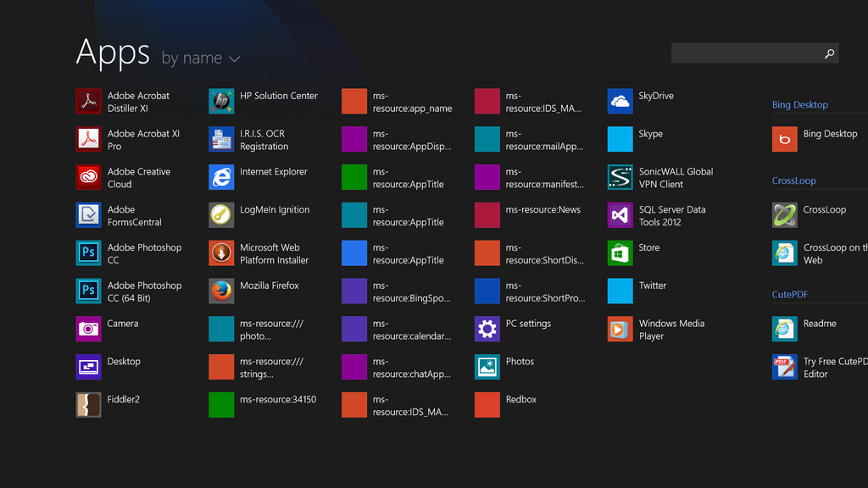Open the LogMeIn Ignition key icon
This screenshot has height=488, width=868.
coord(221,215)
